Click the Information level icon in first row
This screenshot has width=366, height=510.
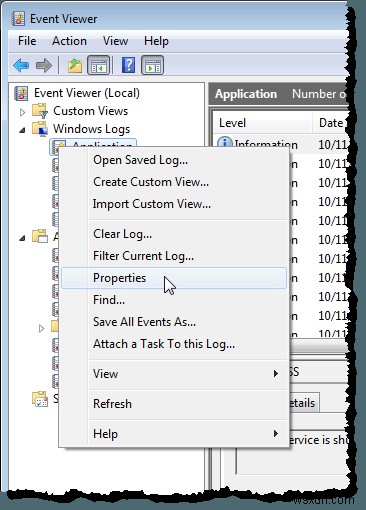[224, 142]
